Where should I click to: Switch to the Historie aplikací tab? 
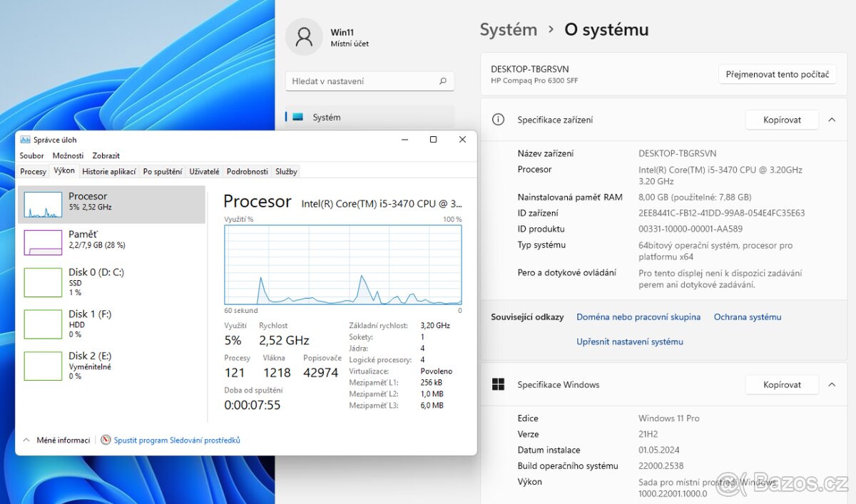click(x=109, y=172)
